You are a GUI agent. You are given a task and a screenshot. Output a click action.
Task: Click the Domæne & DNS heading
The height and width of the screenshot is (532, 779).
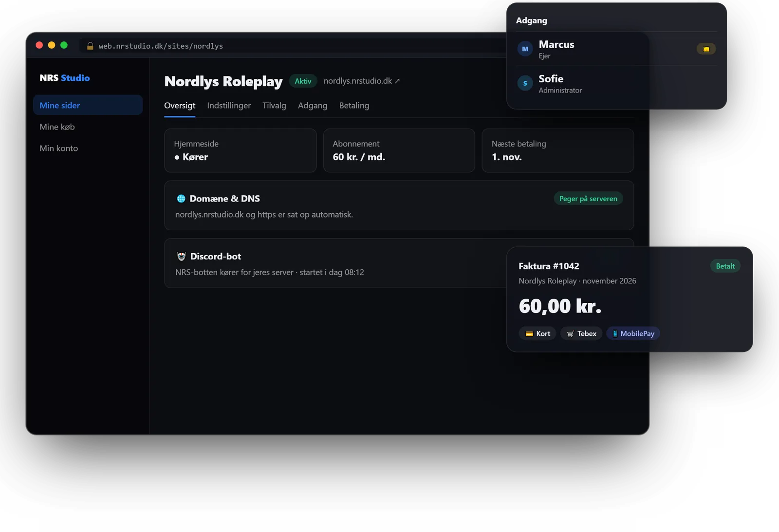[224, 199]
